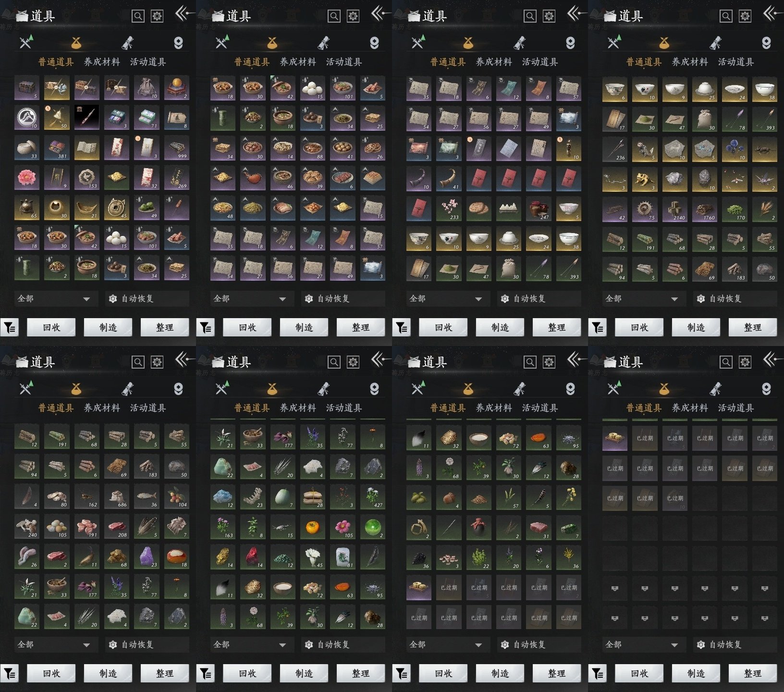The height and width of the screenshot is (692, 784).
Task: Select the item stack showing count 2140
Action: (674, 209)
